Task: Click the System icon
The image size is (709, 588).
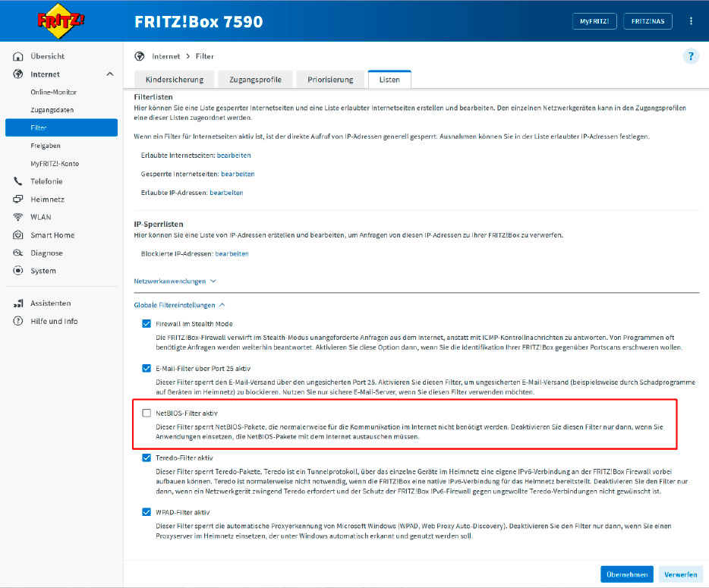Action: click(x=17, y=271)
